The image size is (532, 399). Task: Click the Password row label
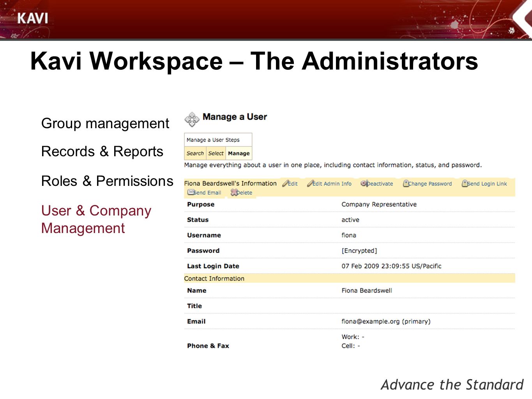[203, 251]
